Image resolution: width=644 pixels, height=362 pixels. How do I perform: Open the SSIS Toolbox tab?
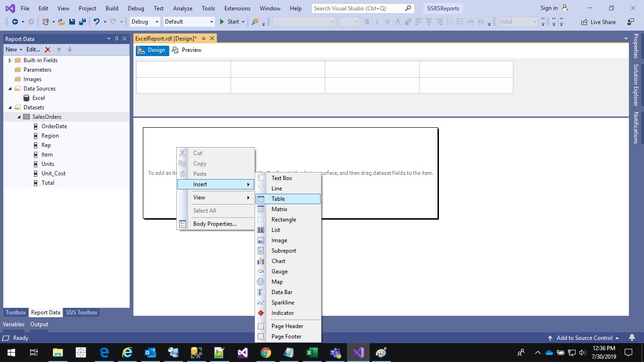[x=82, y=313]
